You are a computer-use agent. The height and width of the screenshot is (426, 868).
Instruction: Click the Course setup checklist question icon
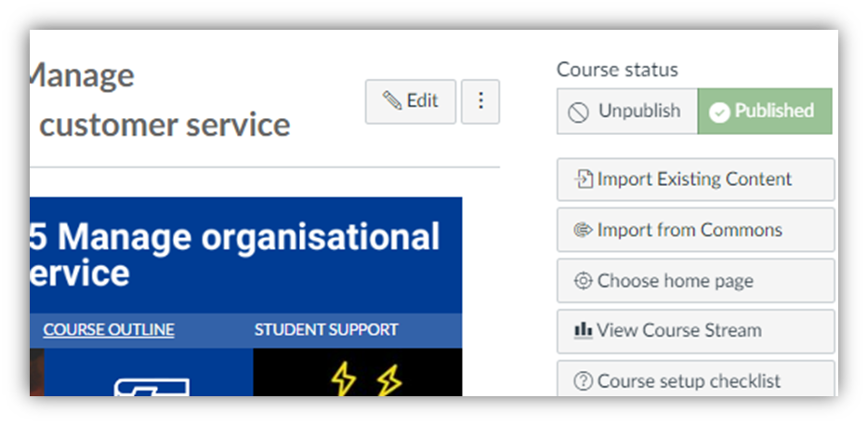point(583,381)
